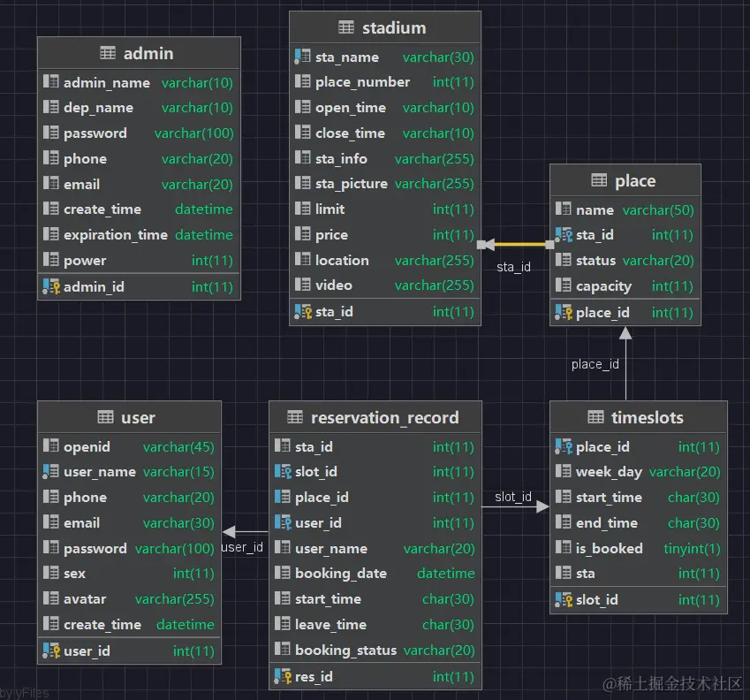Click the primary key icon of slot_id in timeslots
The width and height of the screenshot is (750, 700).
[564, 599]
